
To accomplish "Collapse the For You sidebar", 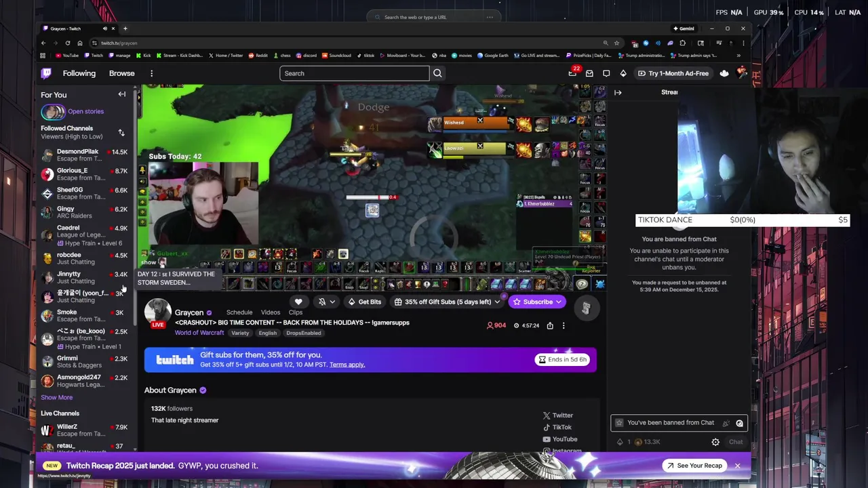I will click(122, 94).
